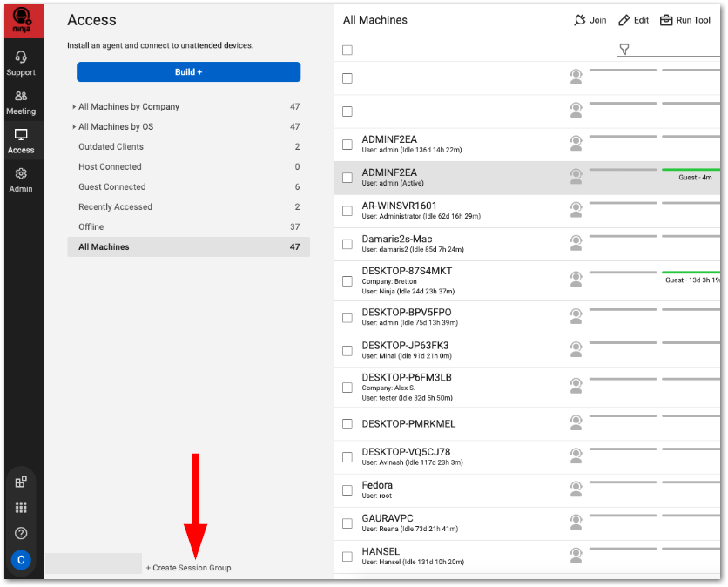728x587 pixels.
Task: Click the help question mark icon
Action: [21, 533]
